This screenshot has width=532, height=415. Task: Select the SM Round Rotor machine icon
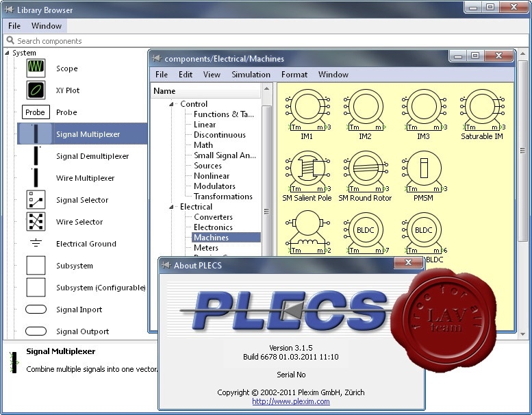366,171
